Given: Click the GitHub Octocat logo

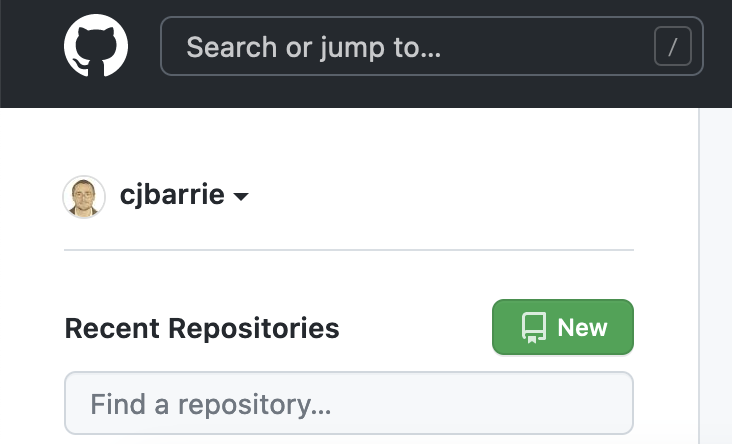Looking at the screenshot, I should (x=96, y=46).
